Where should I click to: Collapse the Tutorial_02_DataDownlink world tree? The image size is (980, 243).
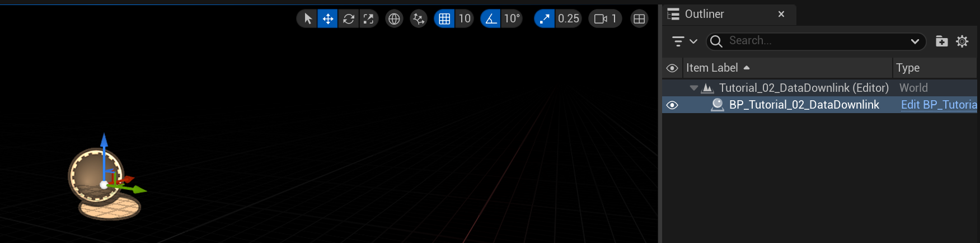click(694, 88)
